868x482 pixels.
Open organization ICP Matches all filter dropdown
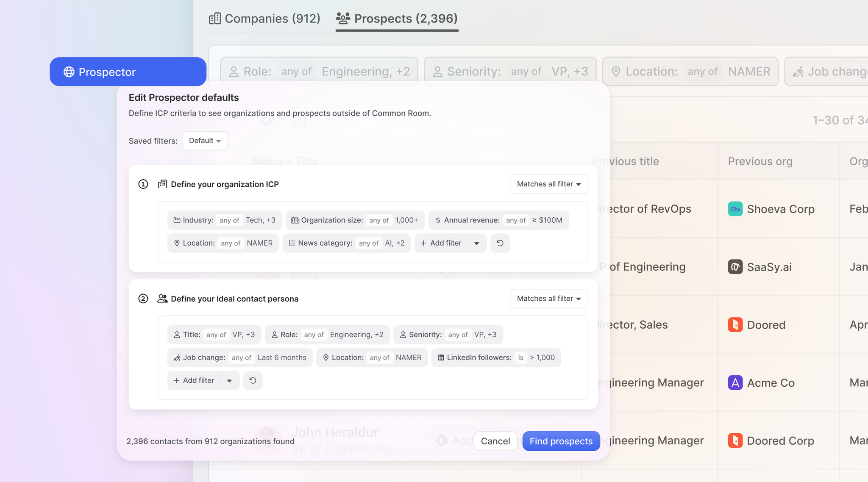[548, 184]
